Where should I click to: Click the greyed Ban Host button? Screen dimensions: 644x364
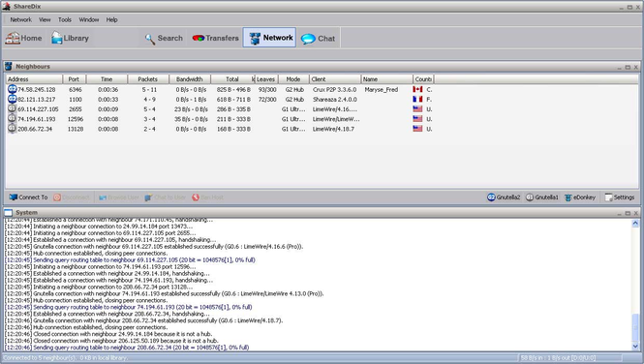pos(208,197)
